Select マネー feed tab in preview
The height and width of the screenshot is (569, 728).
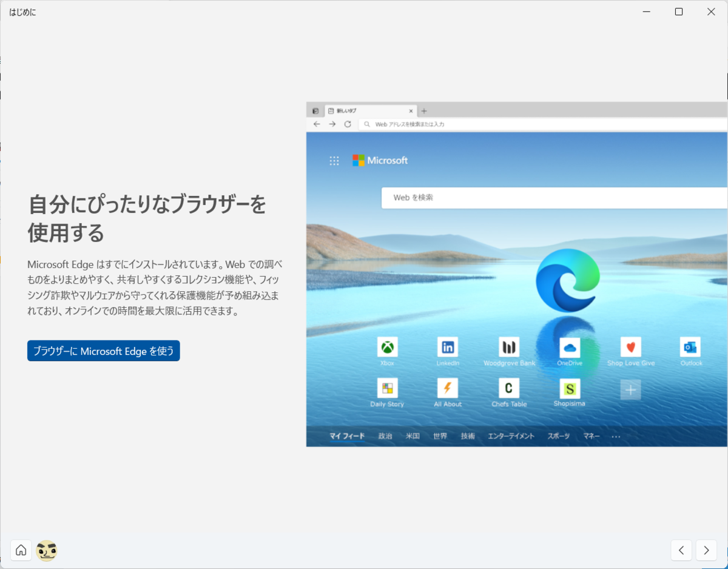pyautogui.click(x=591, y=436)
